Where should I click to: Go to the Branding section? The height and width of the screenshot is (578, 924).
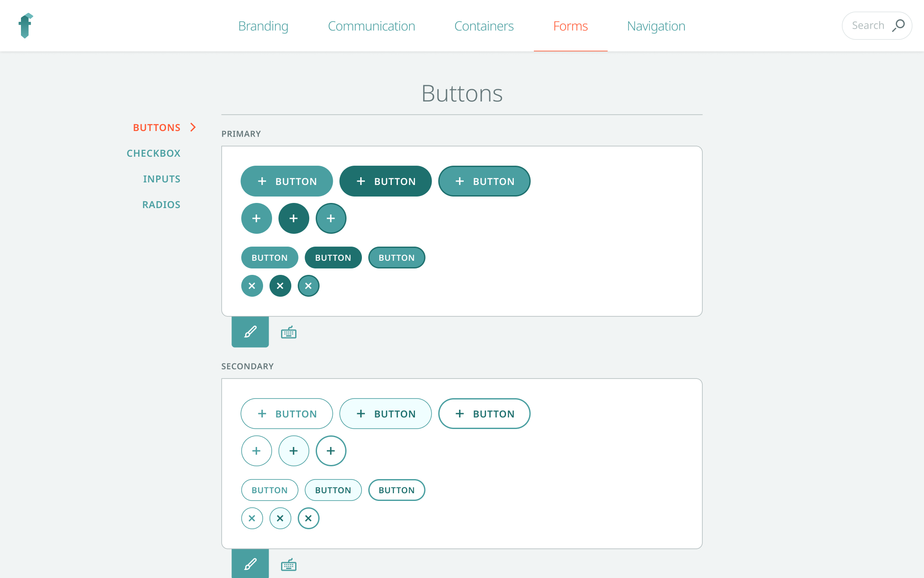pyautogui.click(x=263, y=26)
